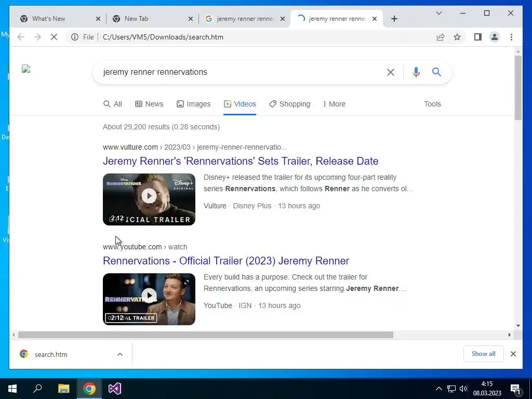Click the horizontal scrollbar thumb
This screenshot has height=399, width=532.
206,335
